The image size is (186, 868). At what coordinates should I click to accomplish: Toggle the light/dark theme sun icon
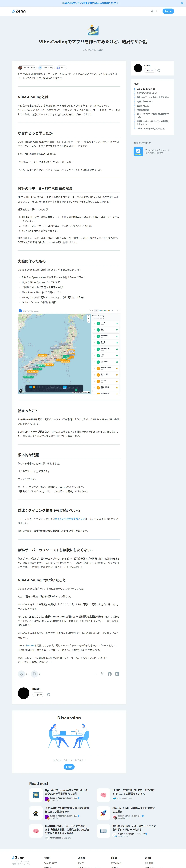[x=152, y=11]
